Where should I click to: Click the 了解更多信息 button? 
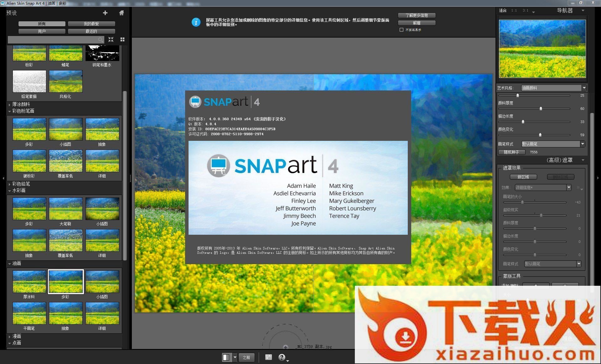[x=417, y=15]
